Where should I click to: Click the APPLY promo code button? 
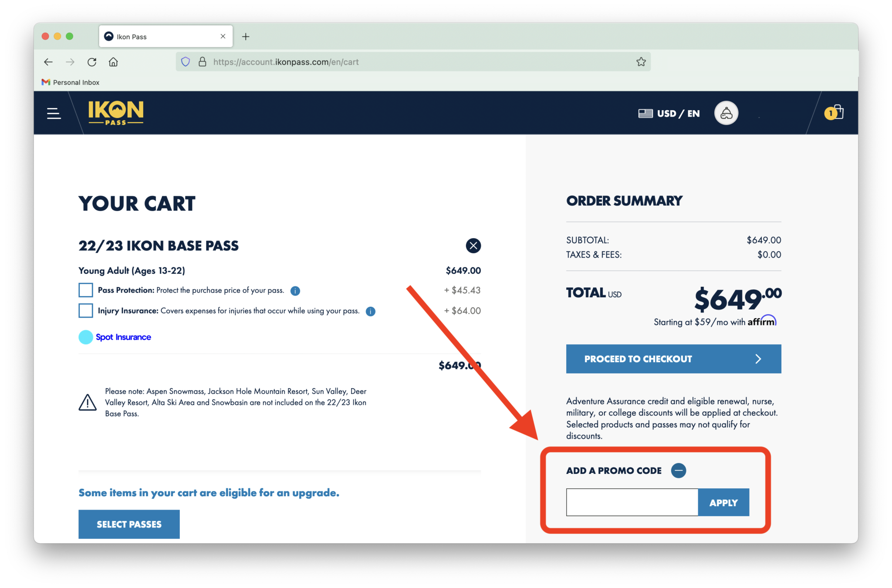[x=723, y=501]
